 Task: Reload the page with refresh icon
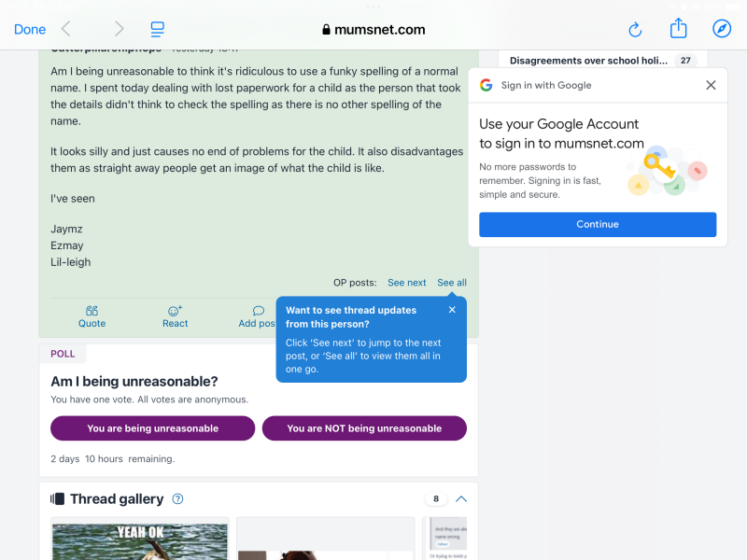(x=635, y=29)
